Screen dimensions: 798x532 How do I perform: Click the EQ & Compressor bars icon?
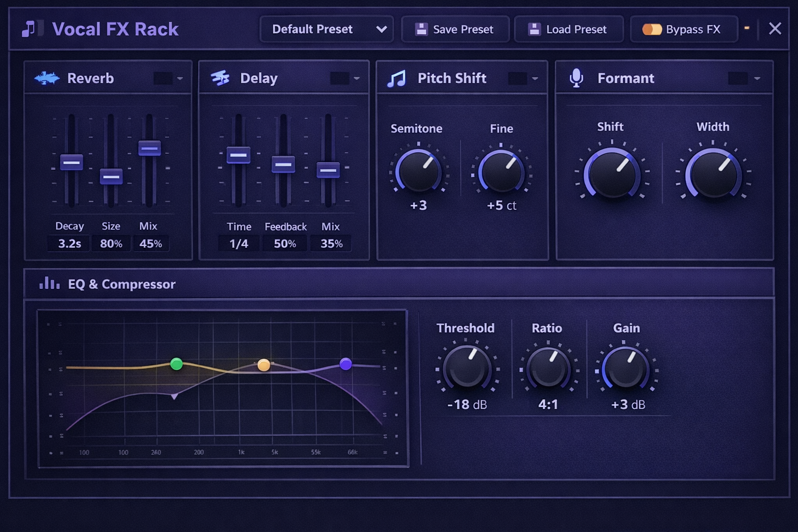coord(49,284)
